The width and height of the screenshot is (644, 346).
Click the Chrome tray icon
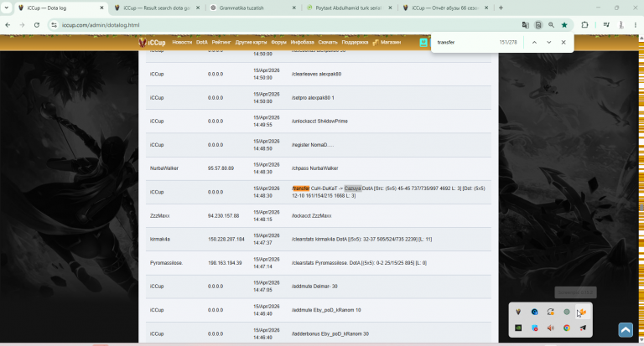click(x=567, y=328)
